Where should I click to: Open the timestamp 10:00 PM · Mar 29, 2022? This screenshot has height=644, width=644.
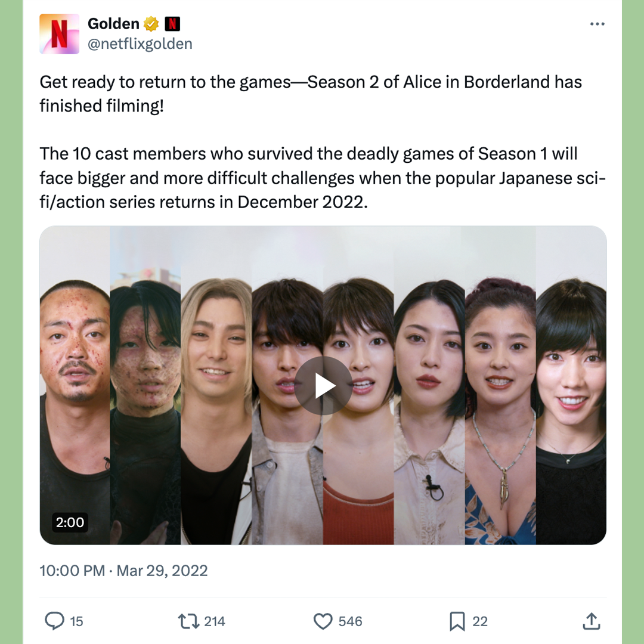123,571
